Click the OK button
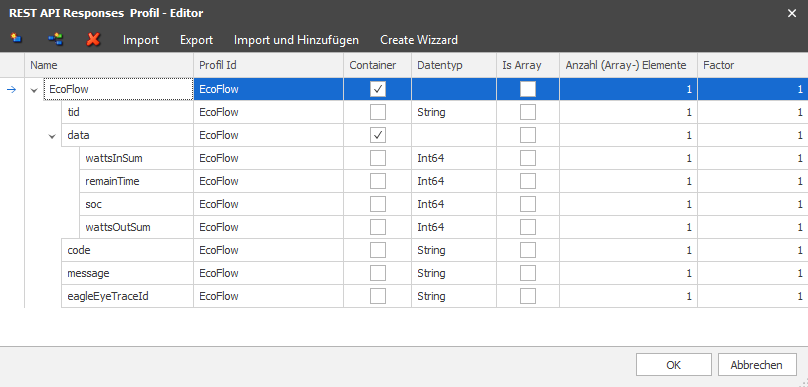This screenshot has width=808, height=387. pos(674,365)
